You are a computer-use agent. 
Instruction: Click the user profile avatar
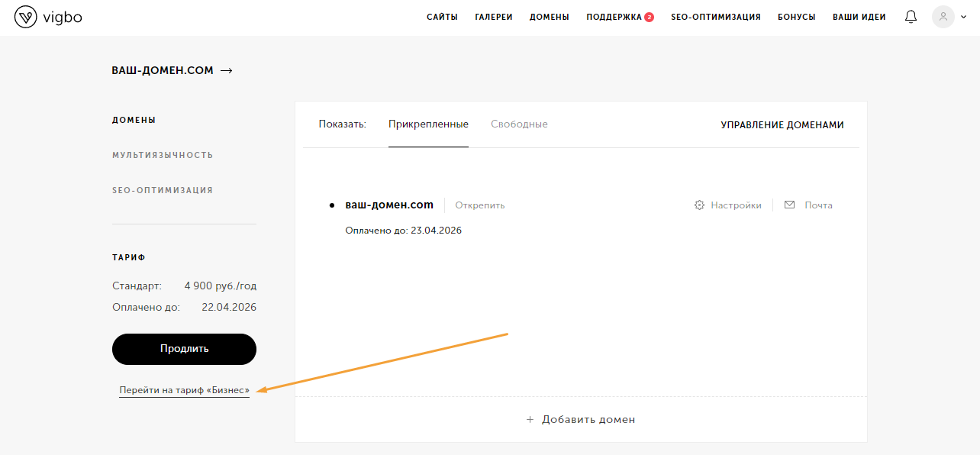943,17
